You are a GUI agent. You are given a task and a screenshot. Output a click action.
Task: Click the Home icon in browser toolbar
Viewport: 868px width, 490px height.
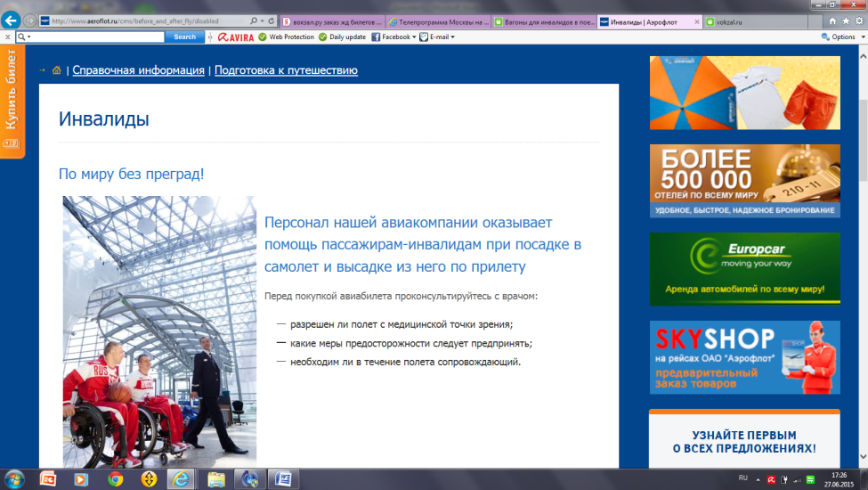[832, 21]
